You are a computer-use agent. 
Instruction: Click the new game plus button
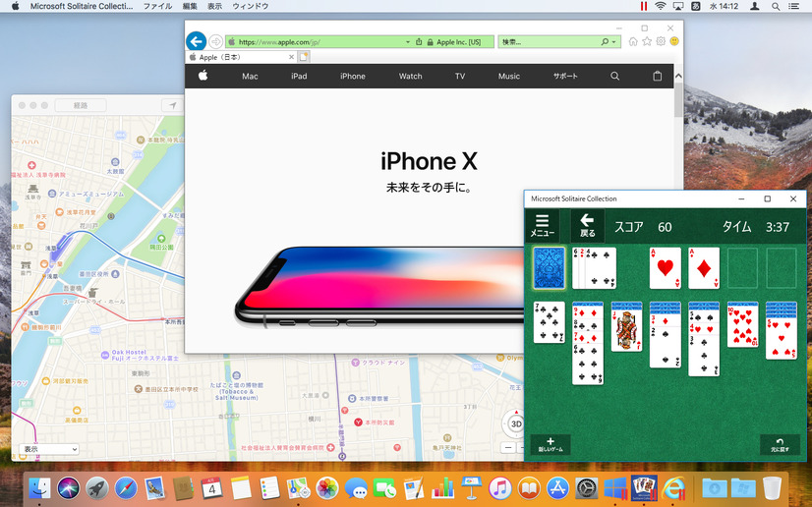pyautogui.click(x=551, y=444)
